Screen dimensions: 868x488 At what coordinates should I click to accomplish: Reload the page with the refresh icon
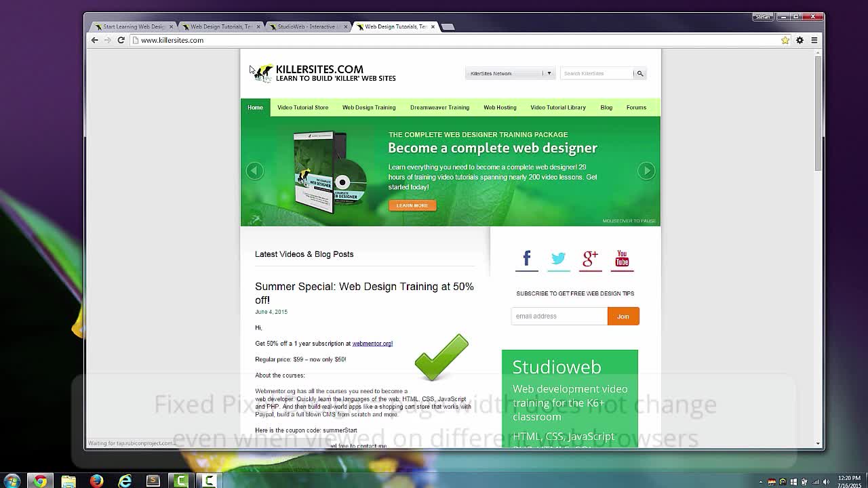pos(121,40)
